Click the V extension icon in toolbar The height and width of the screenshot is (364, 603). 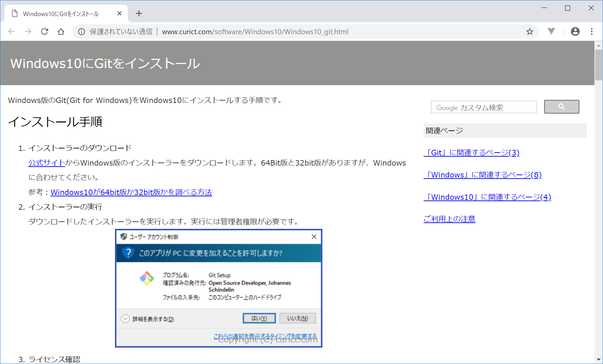tap(551, 31)
